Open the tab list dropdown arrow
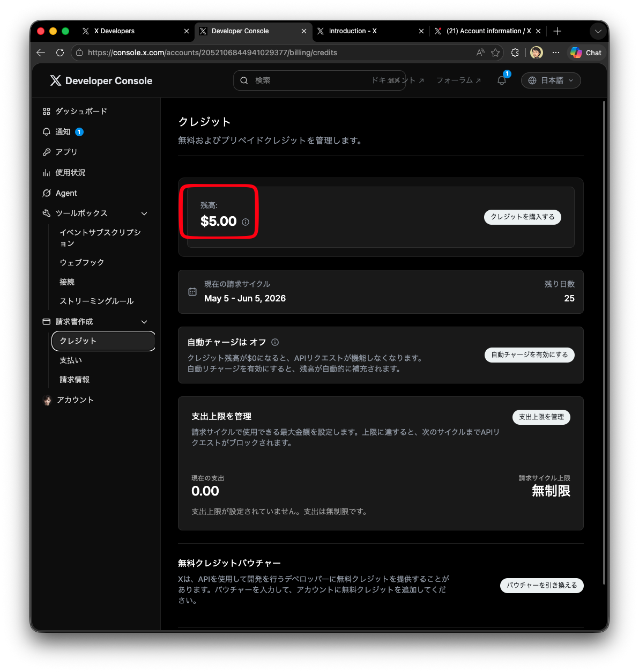Viewport: 639px width, 672px height. pyautogui.click(x=598, y=31)
